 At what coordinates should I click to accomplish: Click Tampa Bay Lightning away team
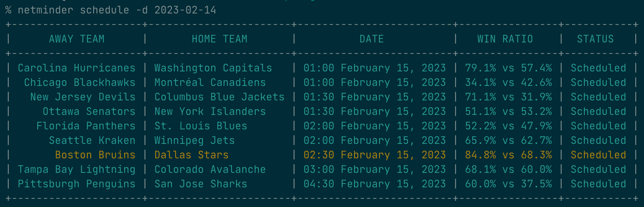77,169
